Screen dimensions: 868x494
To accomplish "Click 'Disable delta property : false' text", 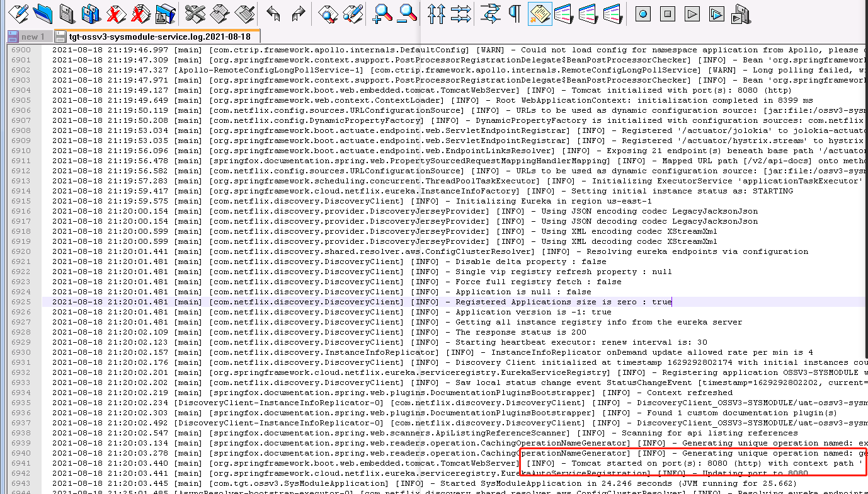I will (531, 261).
